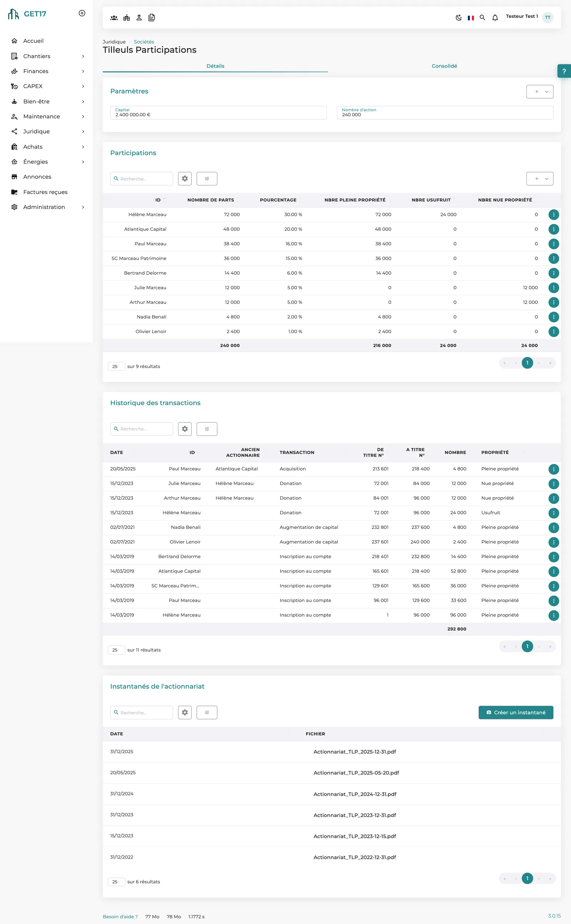Open Participations column settings gear
The height and width of the screenshot is (924, 571).
click(185, 178)
